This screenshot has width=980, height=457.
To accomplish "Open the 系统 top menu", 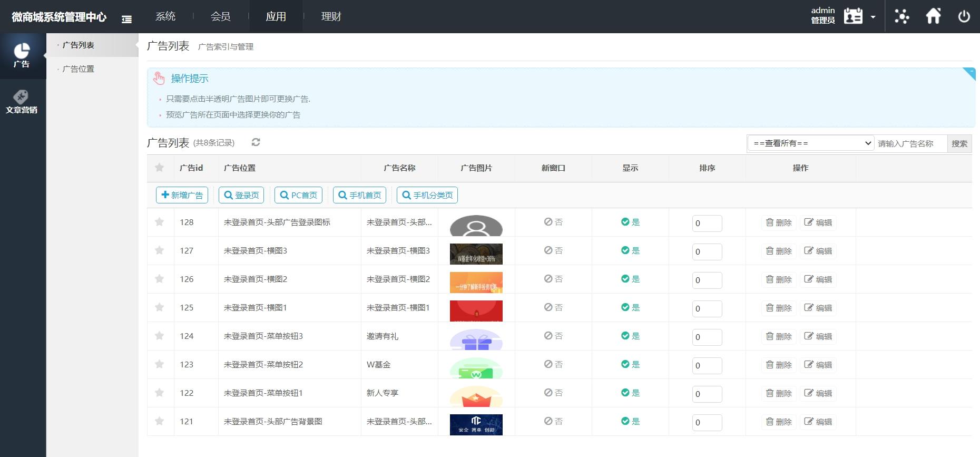I will (x=165, y=16).
